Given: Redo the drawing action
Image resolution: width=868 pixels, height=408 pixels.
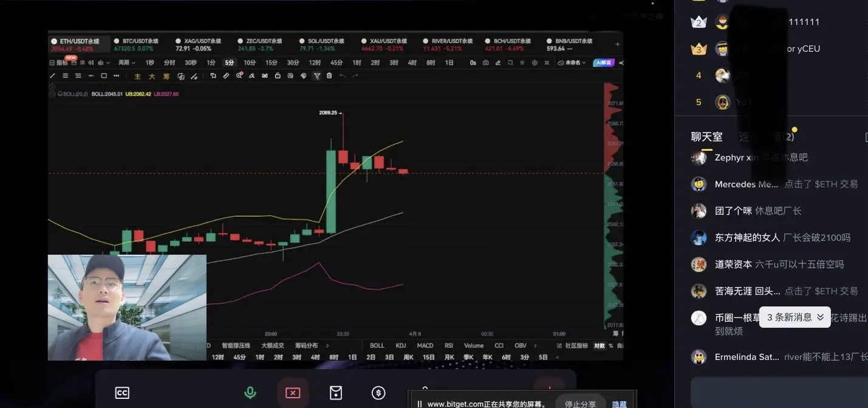Looking at the screenshot, I should [355, 75].
